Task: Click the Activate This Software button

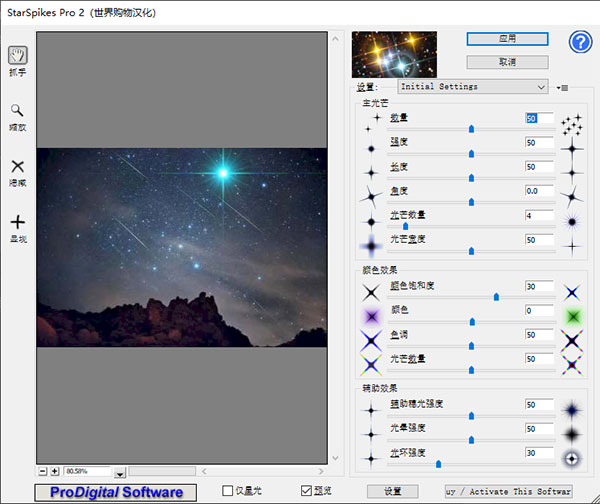Action: click(x=508, y=491)
